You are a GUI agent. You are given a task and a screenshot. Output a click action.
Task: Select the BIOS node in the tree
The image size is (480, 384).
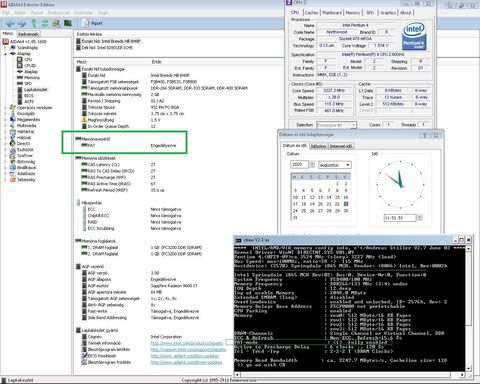(x=25, y=96)
